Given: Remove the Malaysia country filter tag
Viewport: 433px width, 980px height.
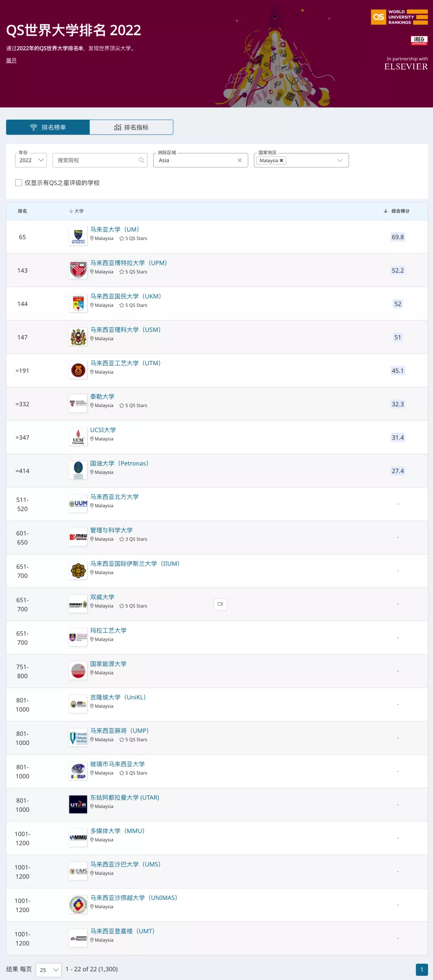Looking at the screenshot, I should (281, 161).
